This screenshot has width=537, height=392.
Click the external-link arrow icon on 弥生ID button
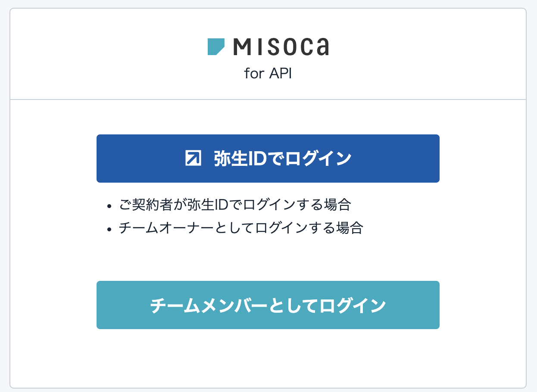pos(193,159)
